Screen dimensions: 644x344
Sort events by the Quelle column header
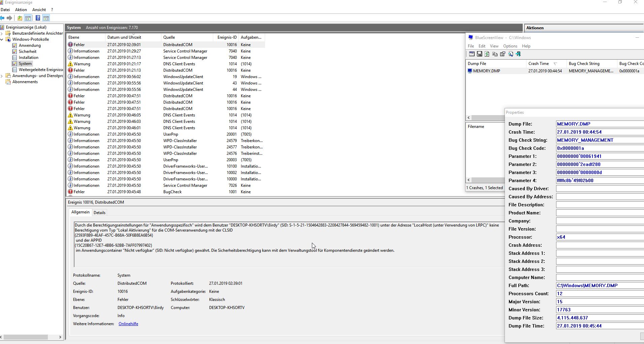(x=187, y=37)
